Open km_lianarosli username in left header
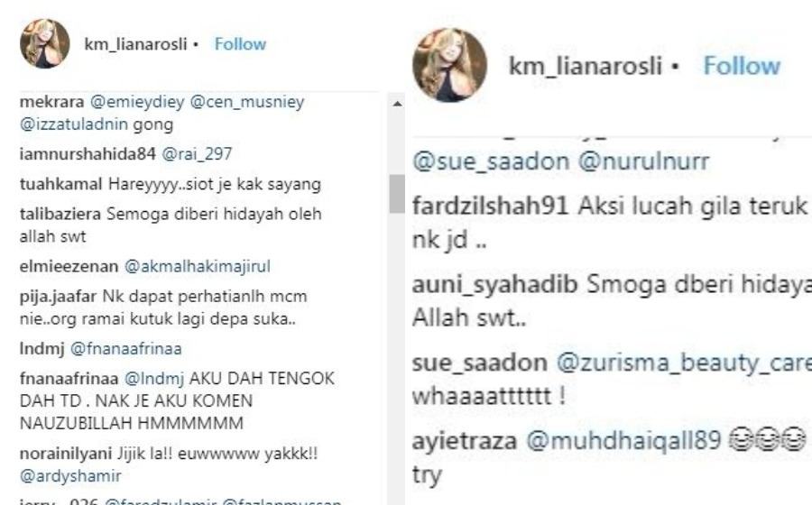This screenshot has width=812, height=505. pos(135,44)
